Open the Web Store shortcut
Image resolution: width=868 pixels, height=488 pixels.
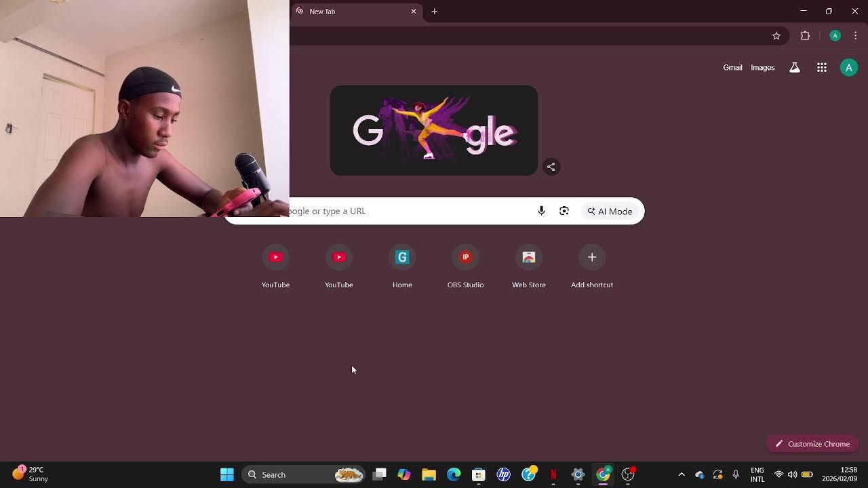pos(529,266)
